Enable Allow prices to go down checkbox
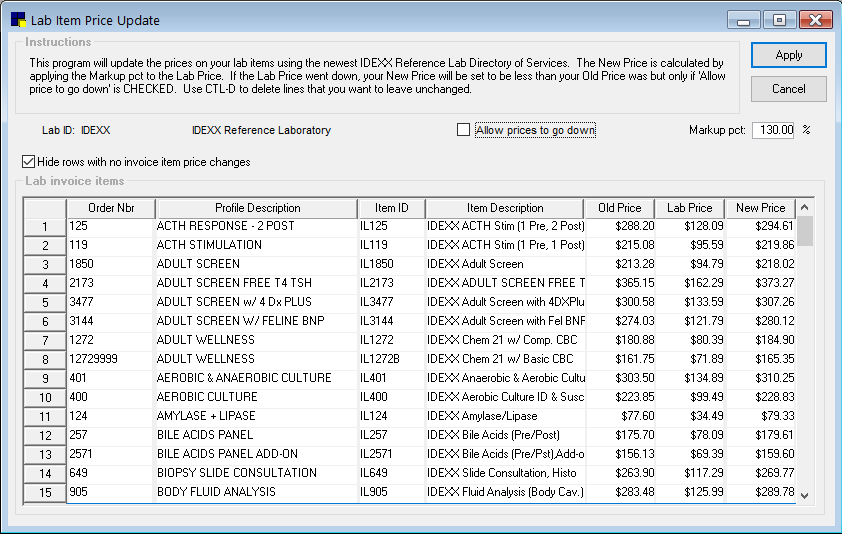This screenshot has width=842, height=534. 463,130
